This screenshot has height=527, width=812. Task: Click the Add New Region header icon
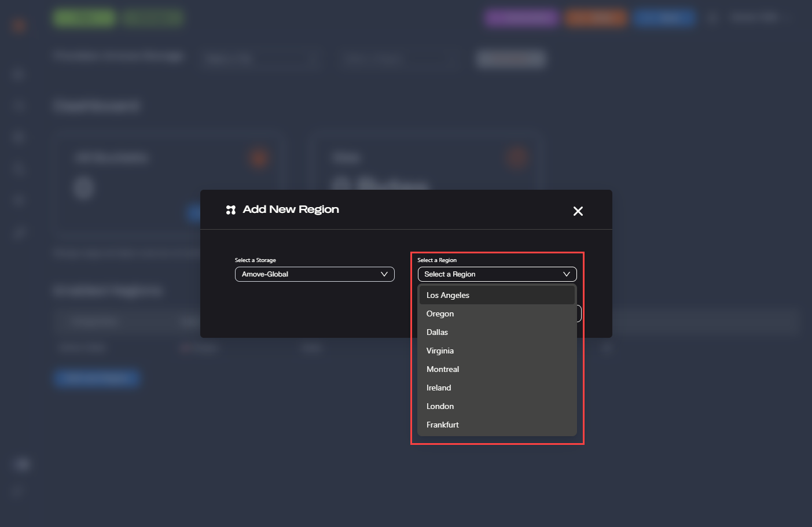pyautogui.click(x=231, y=210)
